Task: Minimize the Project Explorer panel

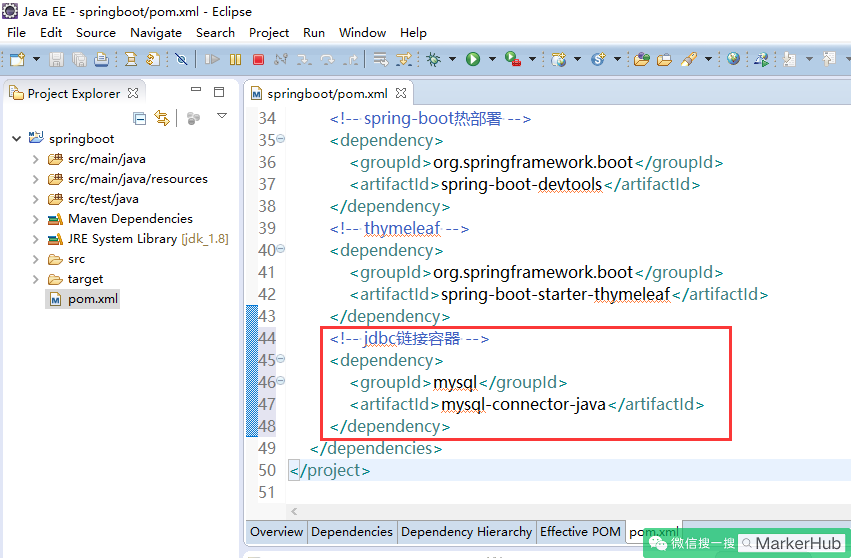Action: click(x=196, y=90)
